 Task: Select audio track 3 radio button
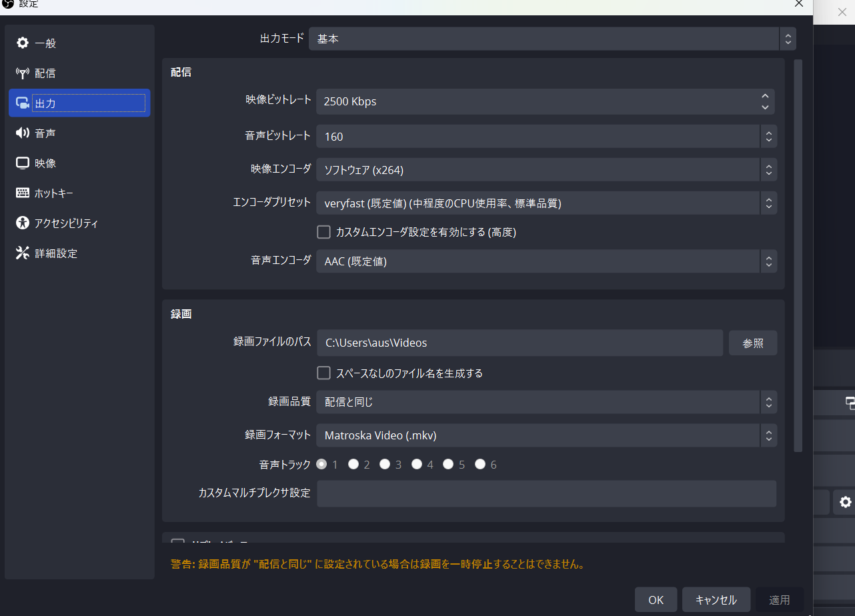pos(385,464)
